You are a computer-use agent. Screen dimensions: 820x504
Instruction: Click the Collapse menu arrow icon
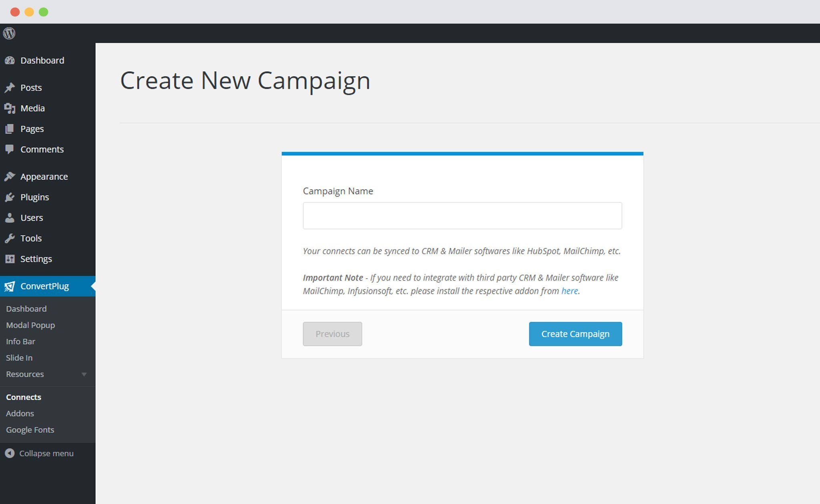[10, 453]
